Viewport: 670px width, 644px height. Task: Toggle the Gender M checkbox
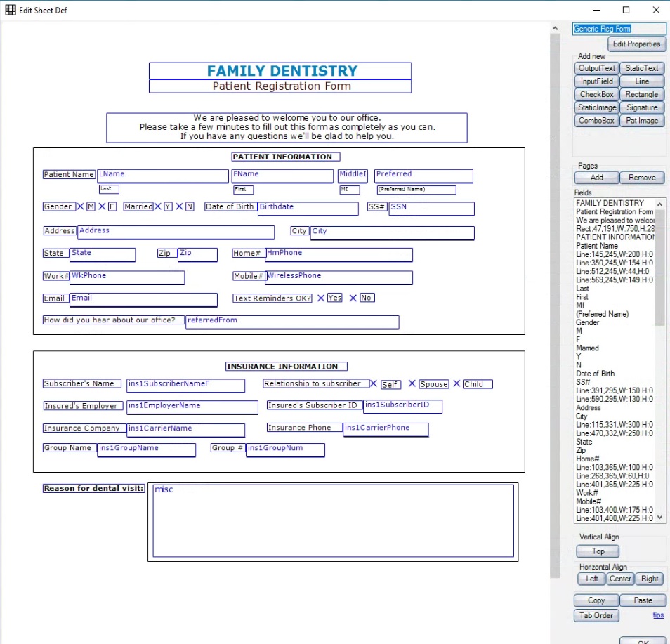(x=80, y=207)
